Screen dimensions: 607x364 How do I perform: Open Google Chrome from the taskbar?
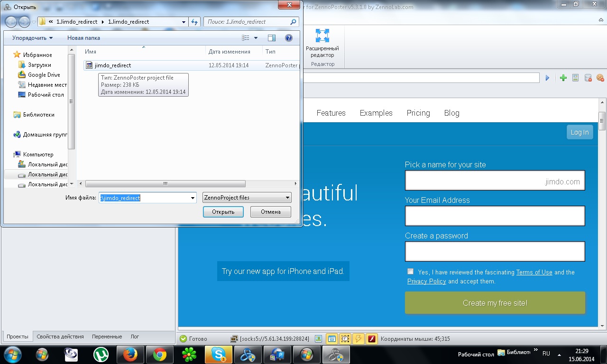point(160,354)
